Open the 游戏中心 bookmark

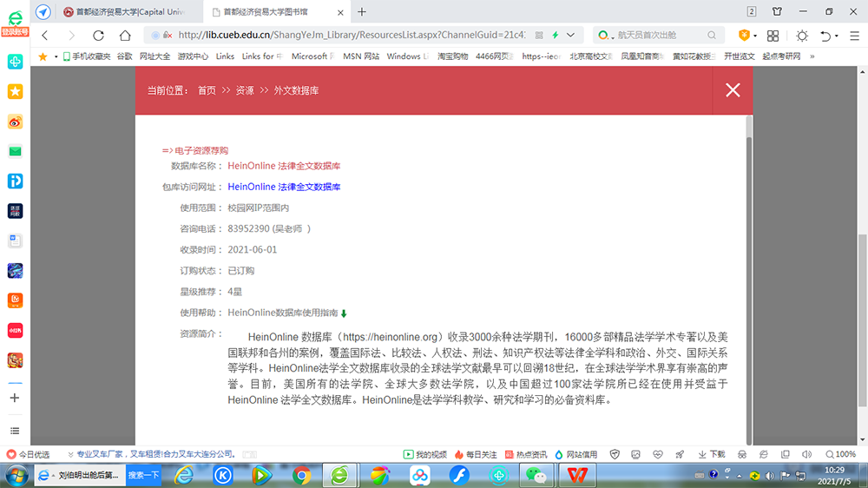tap(193, 56)
